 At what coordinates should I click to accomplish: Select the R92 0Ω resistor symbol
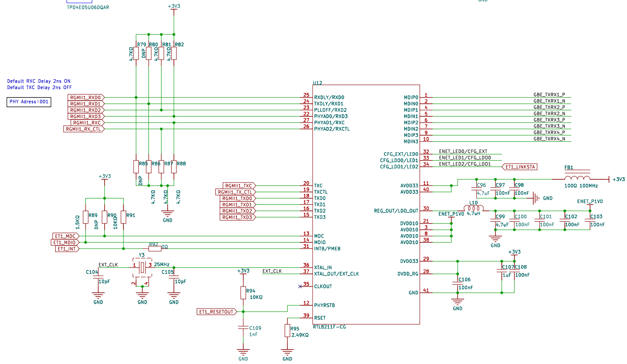[155, 248]
